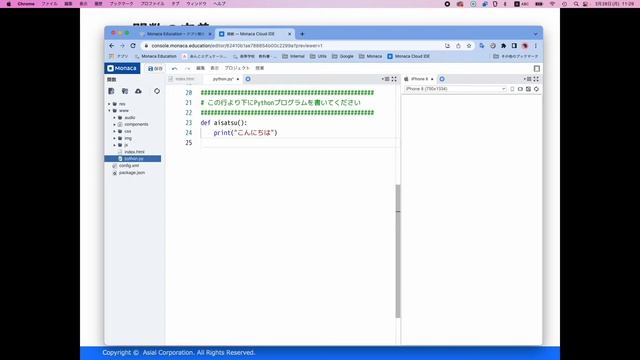This screenshot has height=360, width=640.
Task: Open the Chrome menu in macOS menu bar
Action: 26,4
